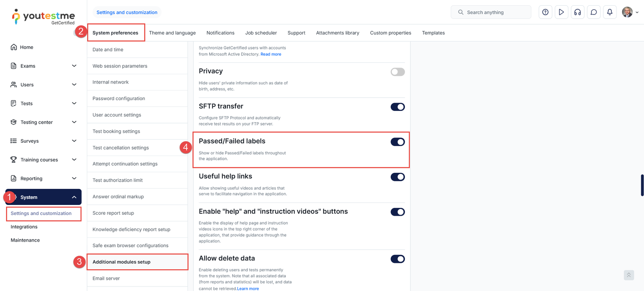The height and width of the screenshot is (291, 644).
Task: Click the Training courses trophy icon
Action: pyautogui.click(x=14, y=160)
